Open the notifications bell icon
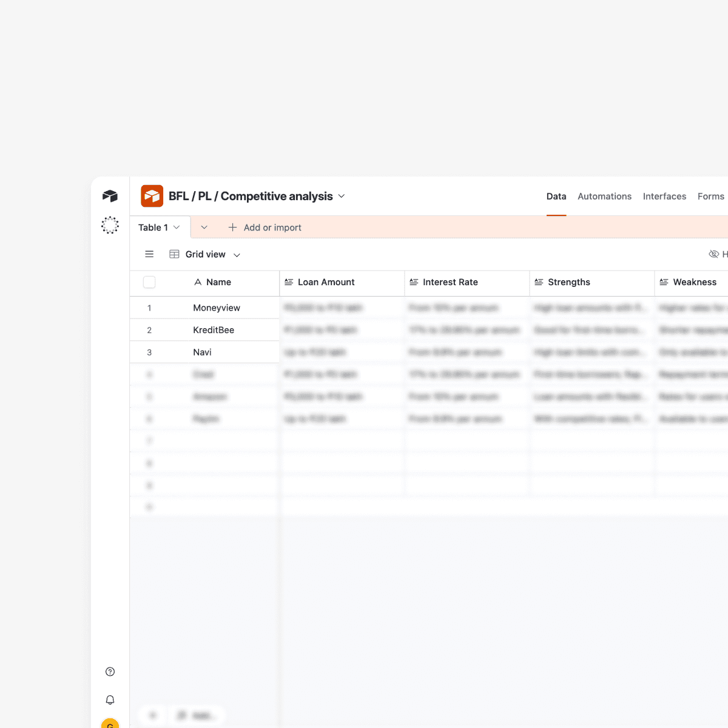The image size is (728, 728). (x=110, y=699)
